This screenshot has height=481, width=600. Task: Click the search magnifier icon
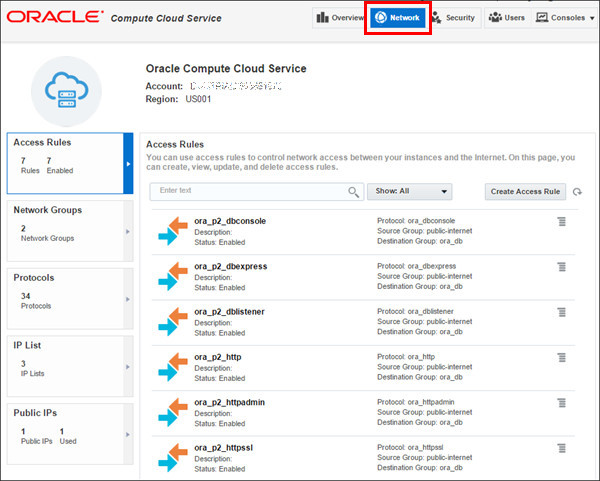(x=354, y=192)
